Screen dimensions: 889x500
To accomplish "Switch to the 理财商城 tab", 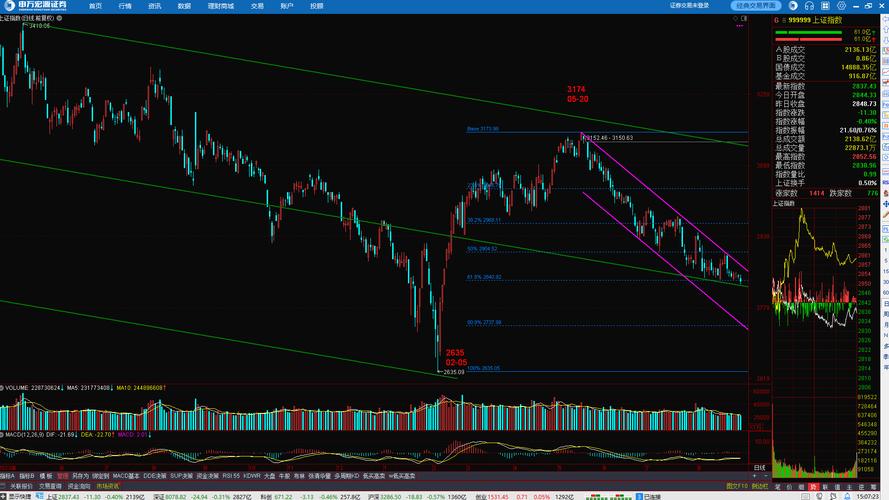I will pyautogui.click(x=220, y=6).
